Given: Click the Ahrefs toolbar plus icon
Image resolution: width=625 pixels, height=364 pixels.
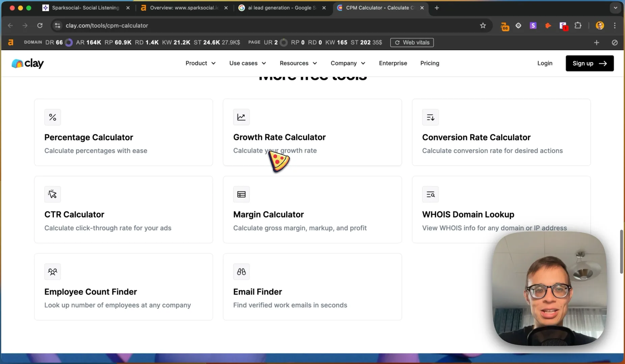Looking at the screenshot, I should [597, 42].
